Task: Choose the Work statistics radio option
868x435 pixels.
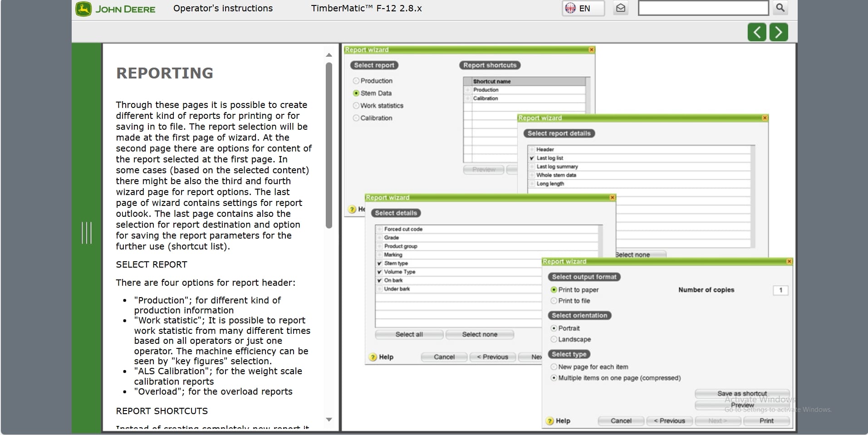Action: 356,106
